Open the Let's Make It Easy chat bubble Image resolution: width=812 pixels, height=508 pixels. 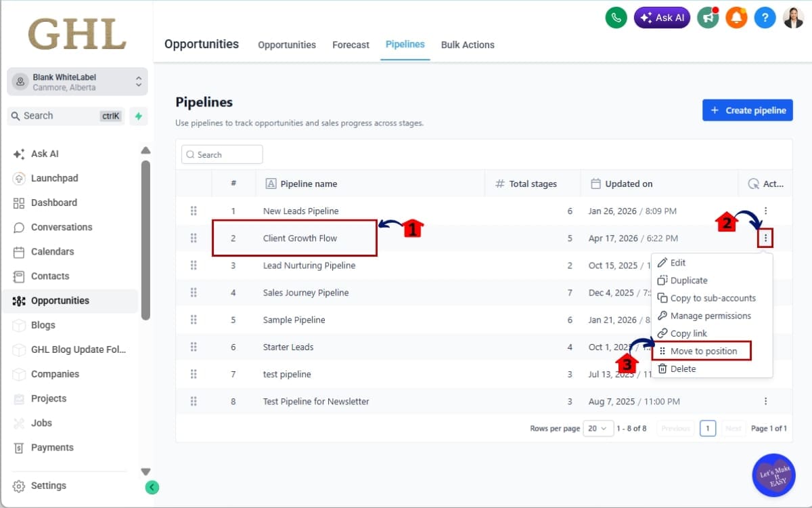[773, 475]
